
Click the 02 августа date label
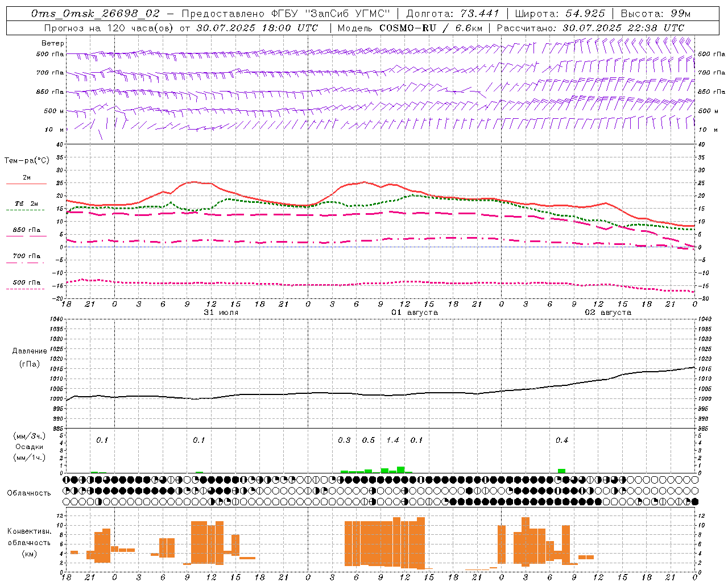(608, 312)
